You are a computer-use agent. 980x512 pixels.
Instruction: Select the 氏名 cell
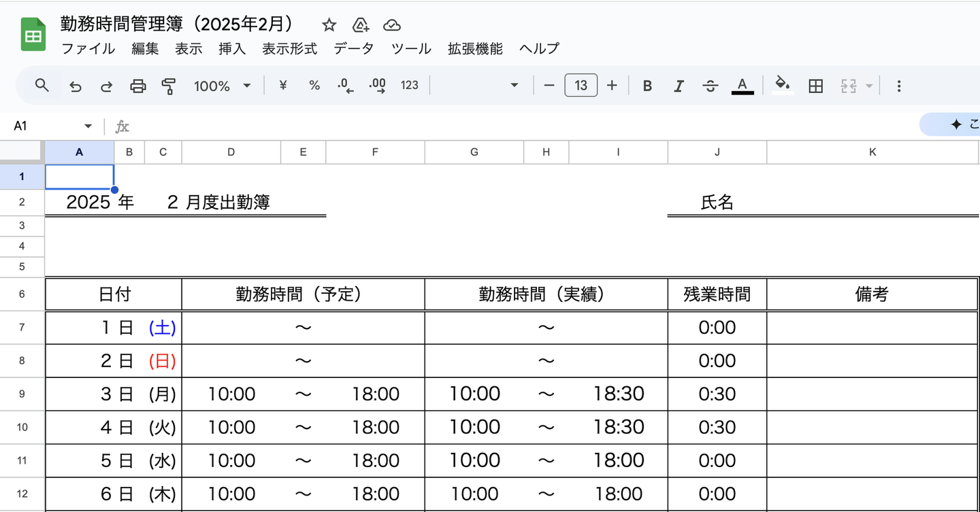coord(717,202)
